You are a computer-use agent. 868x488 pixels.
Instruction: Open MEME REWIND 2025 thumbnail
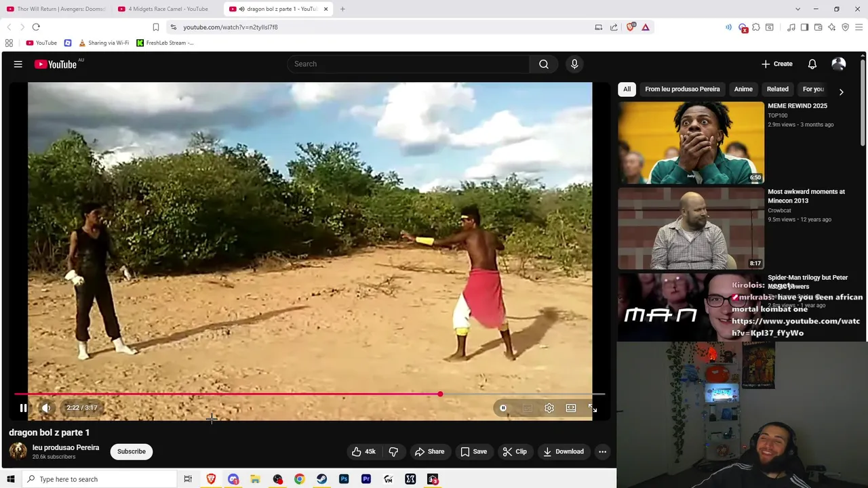click(691, 142)
